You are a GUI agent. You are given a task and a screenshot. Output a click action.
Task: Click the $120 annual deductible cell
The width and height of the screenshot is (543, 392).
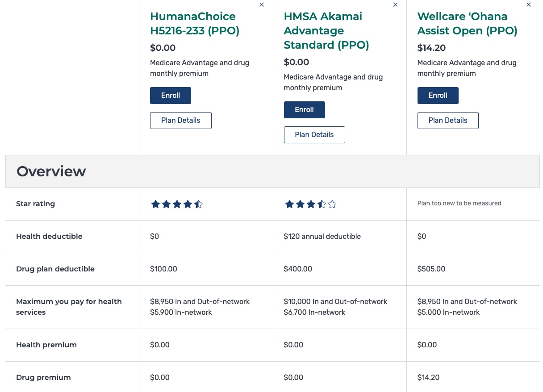click(x=322, y=237)
